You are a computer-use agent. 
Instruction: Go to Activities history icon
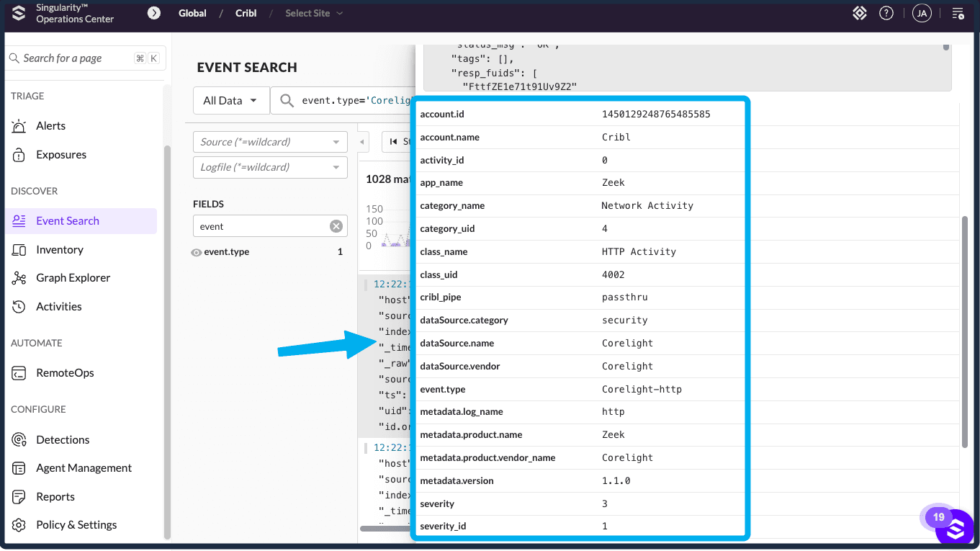[x=19, y=307]
